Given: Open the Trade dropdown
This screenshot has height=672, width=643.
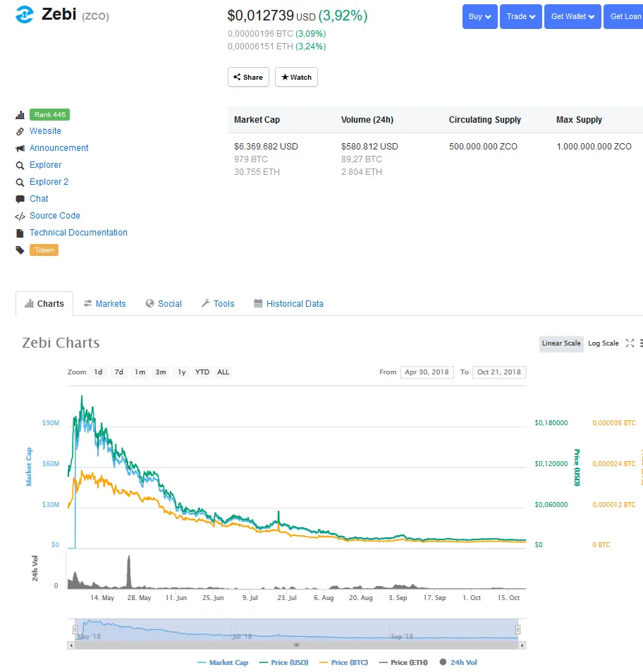Looking at the screenshot, I should click(x=521, y=17).
